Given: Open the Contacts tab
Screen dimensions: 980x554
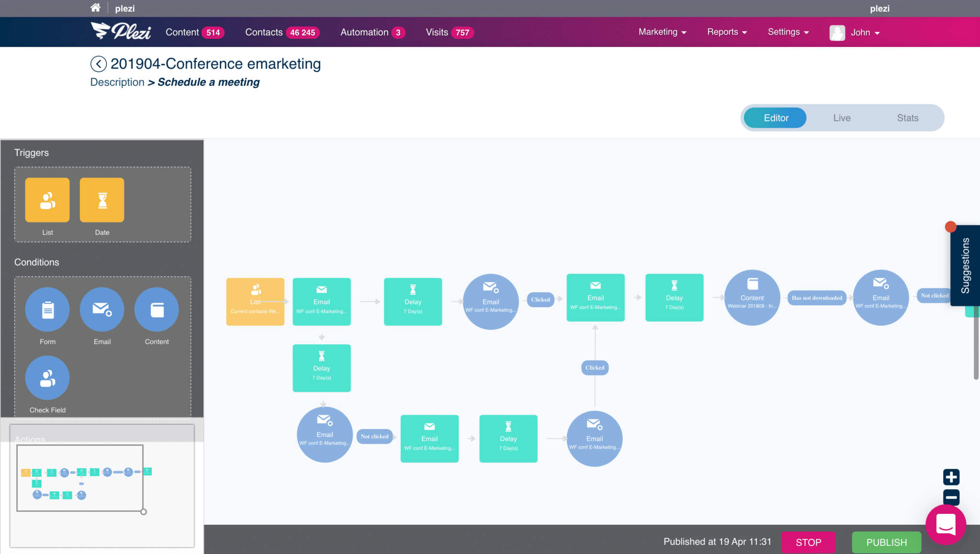Looking at the screenshot, I should point(282,32).
